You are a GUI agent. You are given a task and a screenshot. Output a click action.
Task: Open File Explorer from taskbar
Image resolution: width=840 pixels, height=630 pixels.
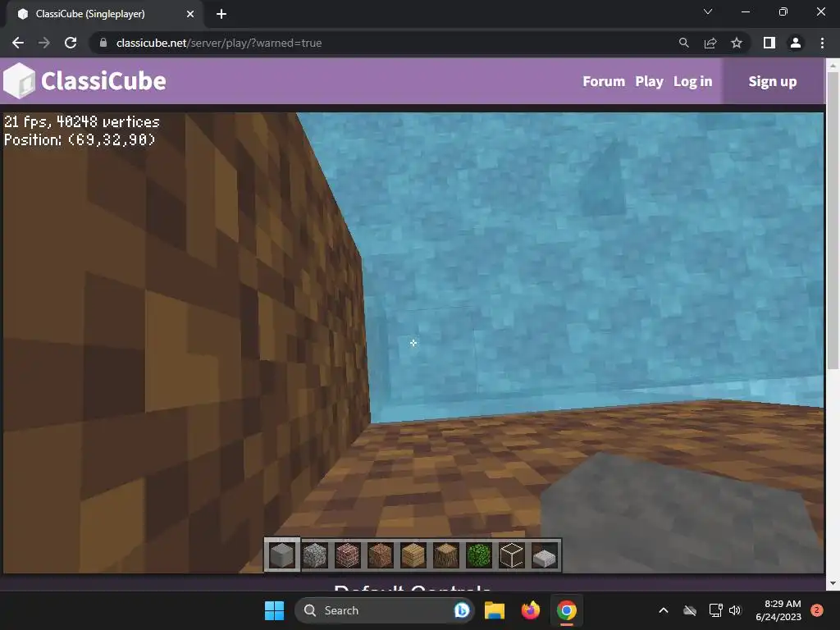495,610
